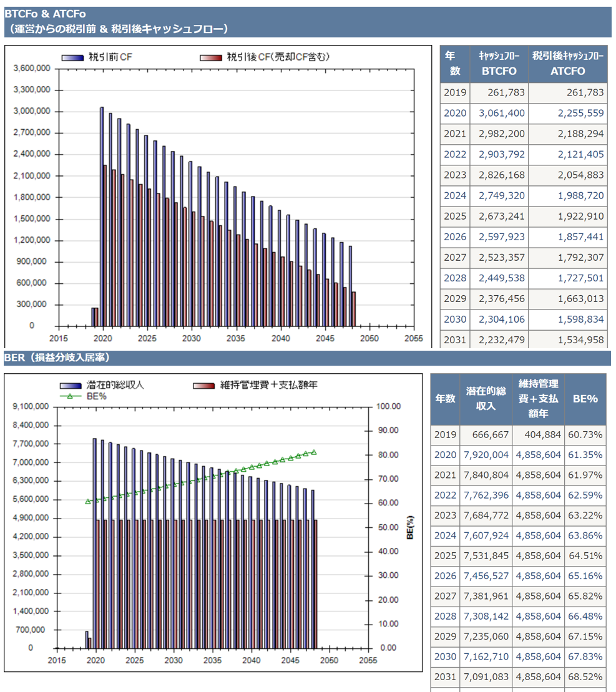The image size is (616, 692).
Task: Click the BE% column header in BER table
Action: pos(585,399)
